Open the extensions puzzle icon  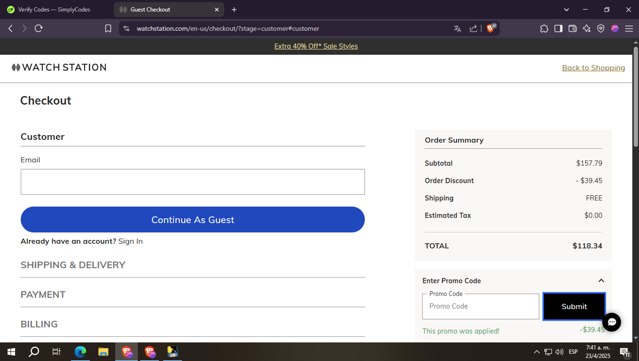[544, 29]
